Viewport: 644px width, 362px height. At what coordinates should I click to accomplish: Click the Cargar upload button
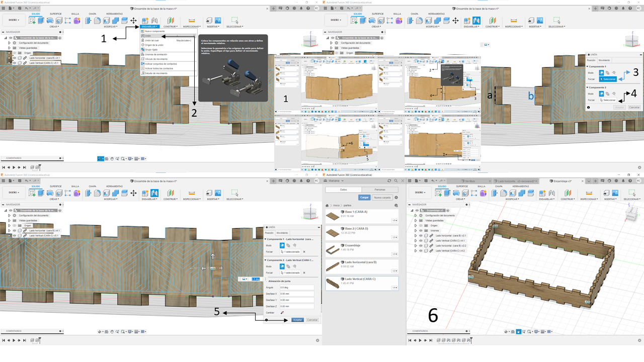pos(364,198)
